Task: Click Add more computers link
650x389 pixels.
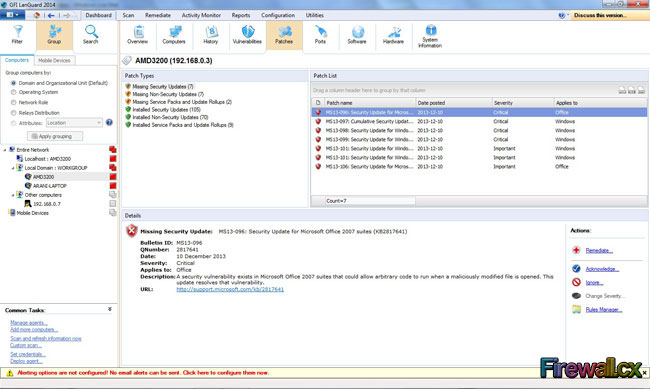Action: pos(34,329)
